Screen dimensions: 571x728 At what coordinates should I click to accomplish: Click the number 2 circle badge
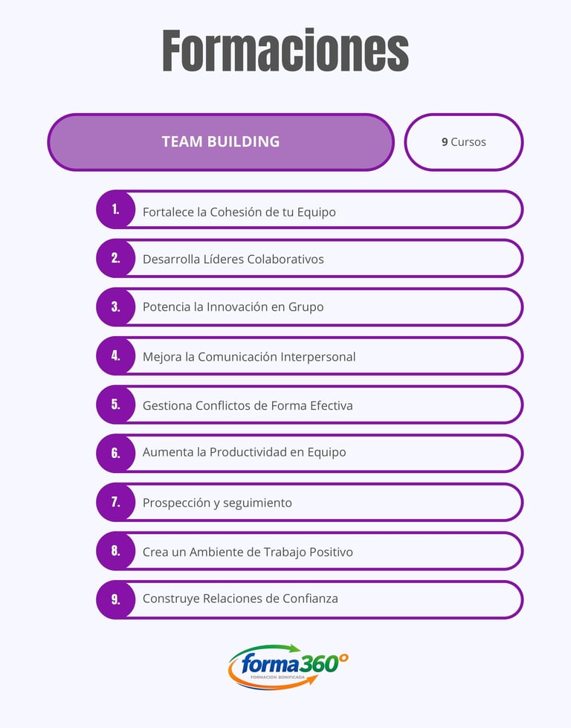(x=115, y=259)
